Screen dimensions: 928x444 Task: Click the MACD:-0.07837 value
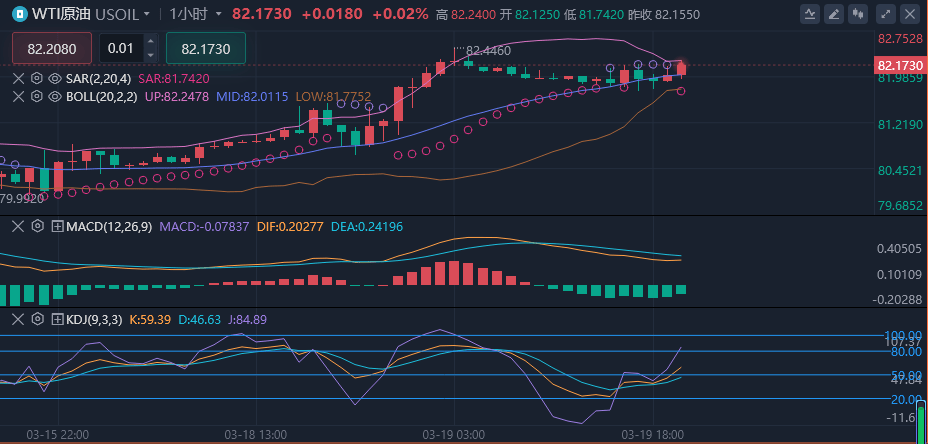(205, 226)
